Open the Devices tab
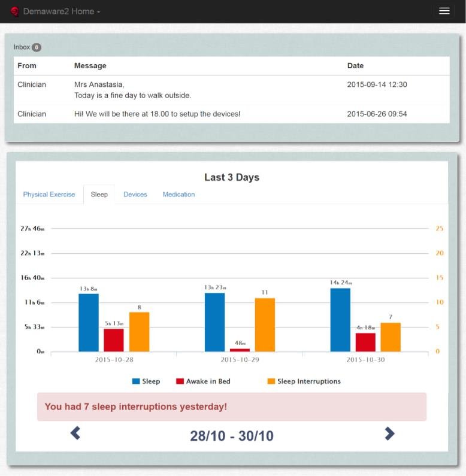 pos(135,195)
